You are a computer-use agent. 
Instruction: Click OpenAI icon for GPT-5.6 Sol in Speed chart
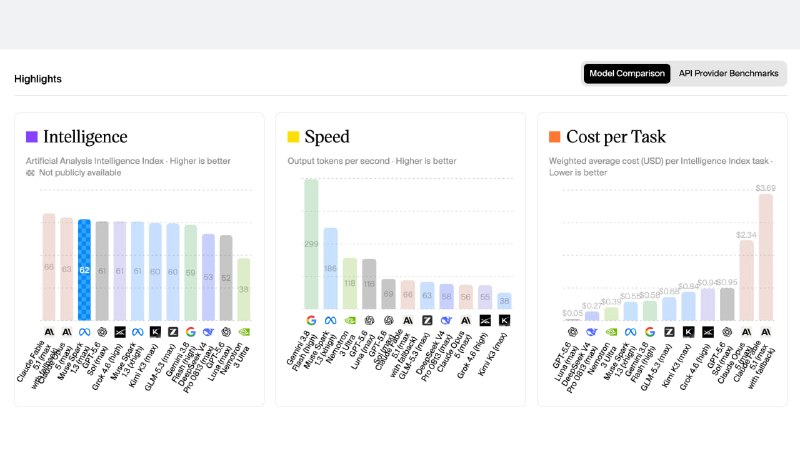pos(388,320)
